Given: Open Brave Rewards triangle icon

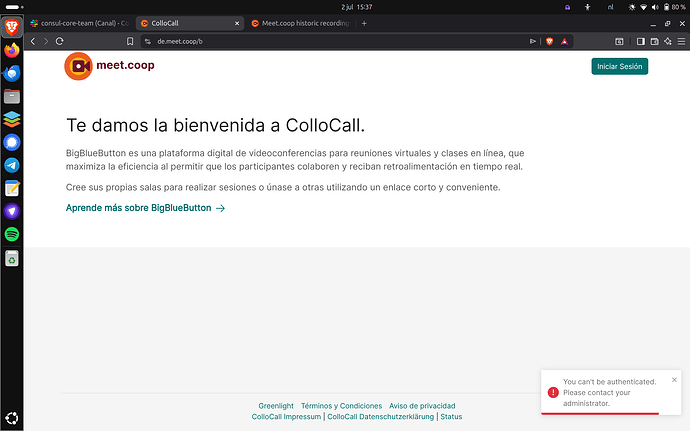Looking at the screenshot, I should click(565, 41).
